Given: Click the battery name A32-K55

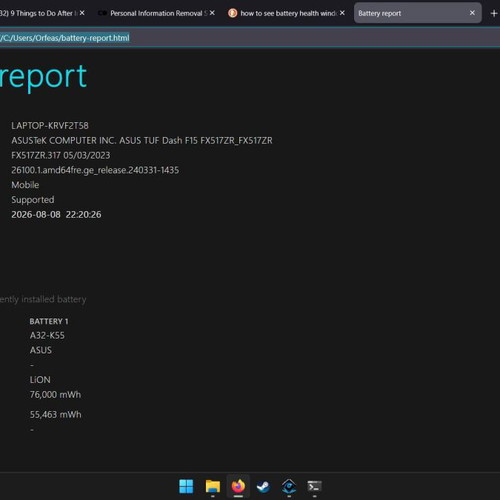Looking at the screenshot, I should pos(47,335).
